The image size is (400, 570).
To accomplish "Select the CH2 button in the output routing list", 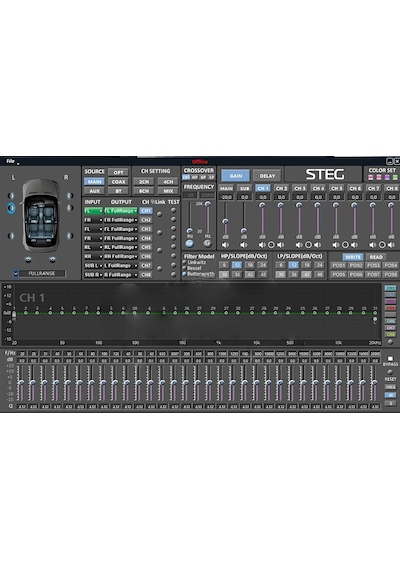I will (x=146, y=220).
